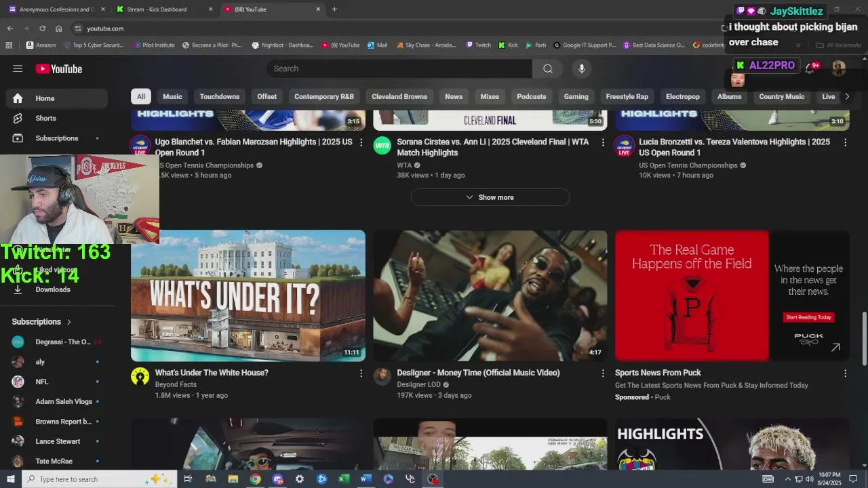Screen dimensions: 868x488
Task: Open Word from Windows taskbar
Action: click(366, 479)
